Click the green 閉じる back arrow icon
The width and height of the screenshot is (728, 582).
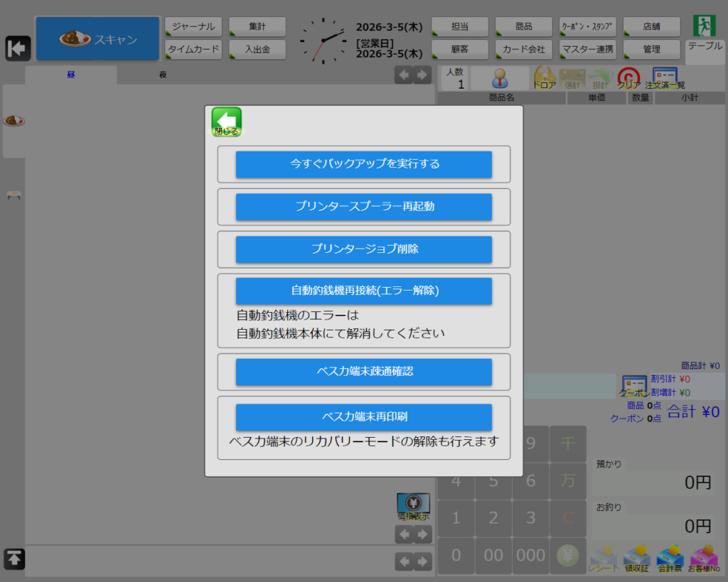point(227,122)
